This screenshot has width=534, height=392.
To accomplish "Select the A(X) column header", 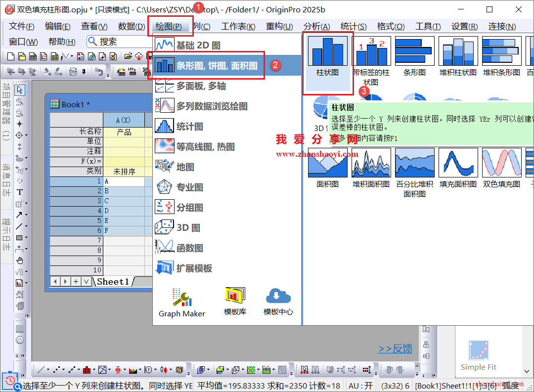I will 124,120.
